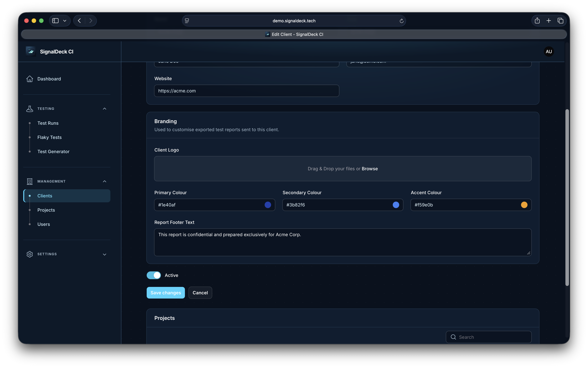Viewport: 588px width, 368px height.
Task: Click the Report Footer Text textarea
Action: (343, 242)
